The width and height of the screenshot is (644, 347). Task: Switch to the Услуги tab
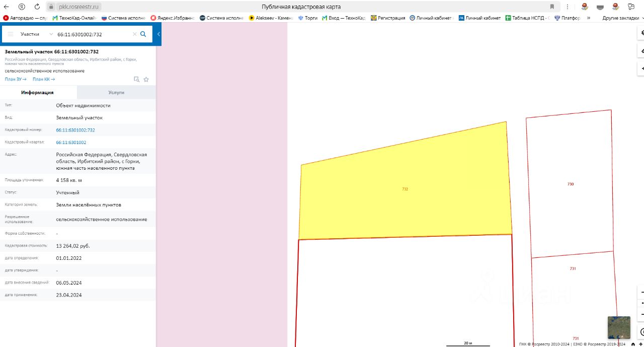[116, 93]
